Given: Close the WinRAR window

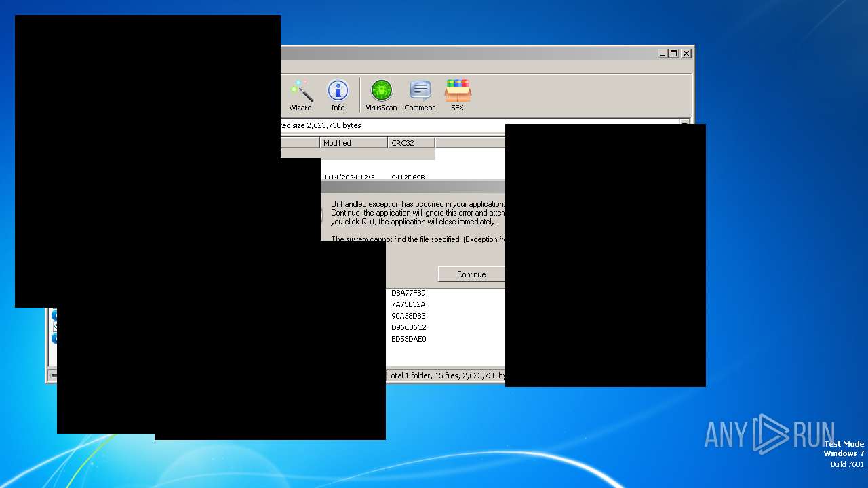Looking at the screenshot, I should [686, 53].
